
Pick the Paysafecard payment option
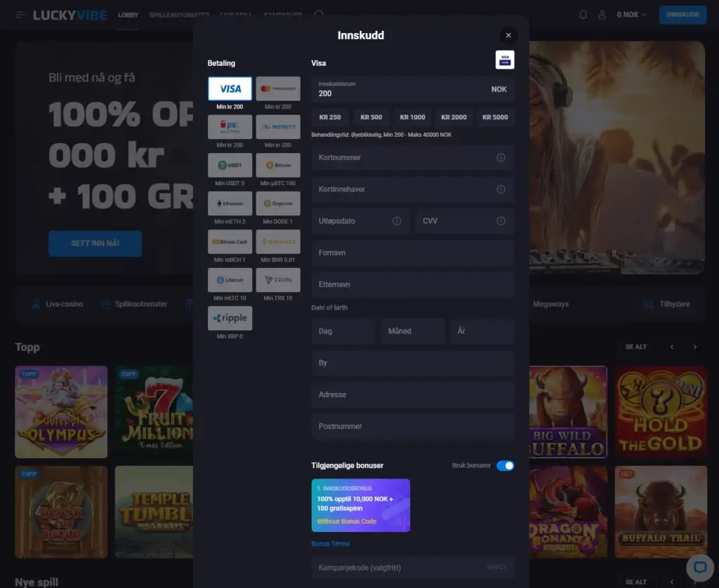pyautogui.click(x=230, y=126)
